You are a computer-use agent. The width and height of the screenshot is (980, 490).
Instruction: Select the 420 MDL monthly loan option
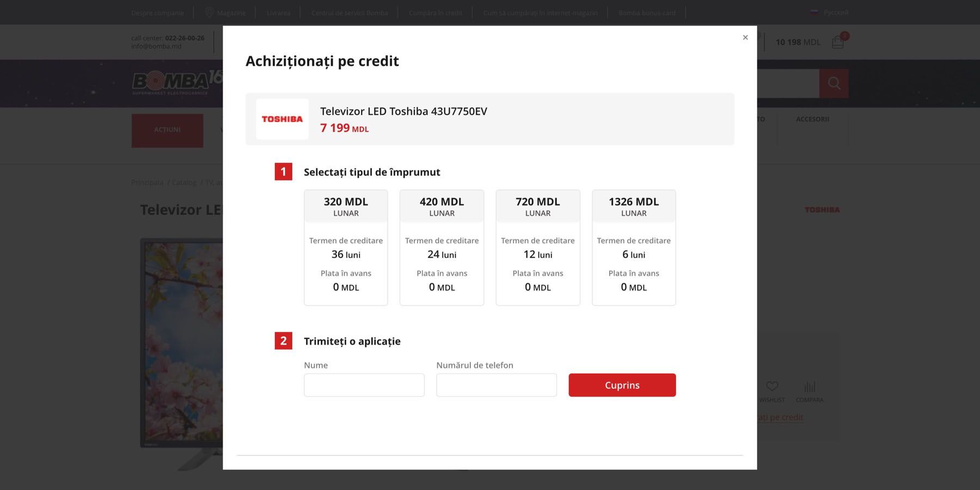[x=442, y=248]
